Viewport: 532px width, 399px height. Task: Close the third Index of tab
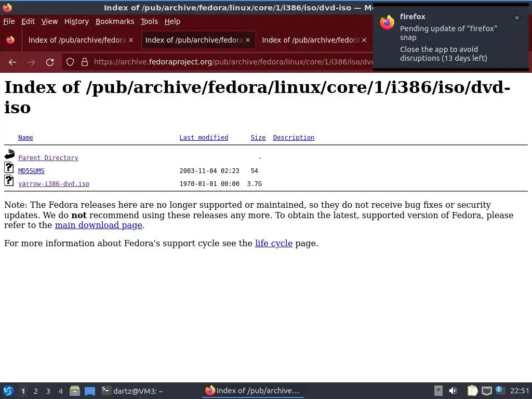tap(364, 40)
